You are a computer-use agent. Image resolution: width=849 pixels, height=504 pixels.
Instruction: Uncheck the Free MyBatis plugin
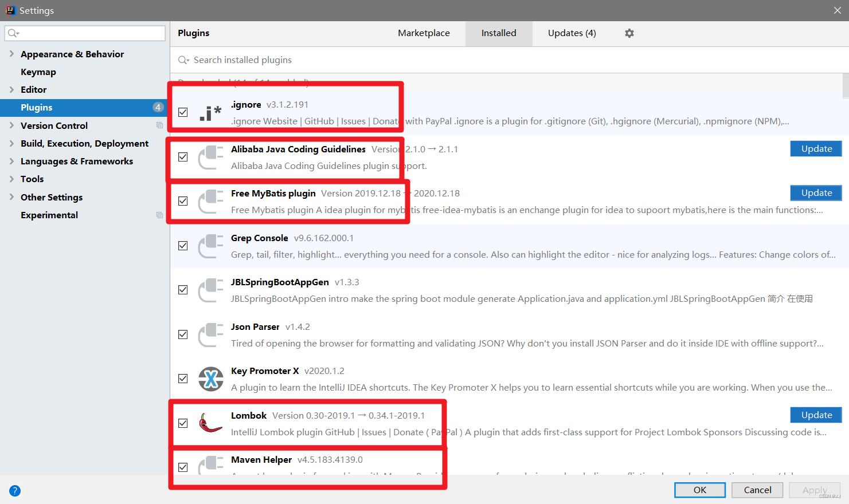pos(183,201)
